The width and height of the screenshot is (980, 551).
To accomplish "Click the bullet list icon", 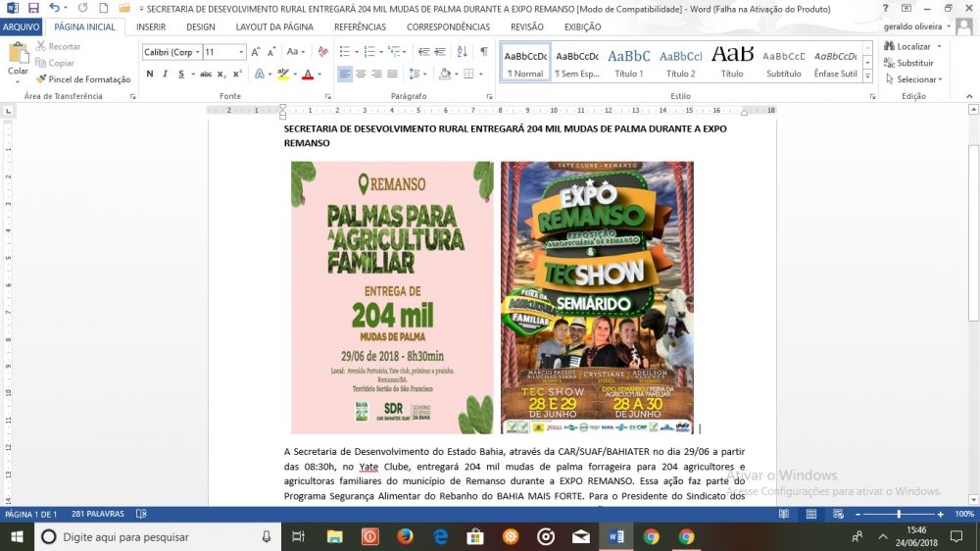I will click(344, 51).
